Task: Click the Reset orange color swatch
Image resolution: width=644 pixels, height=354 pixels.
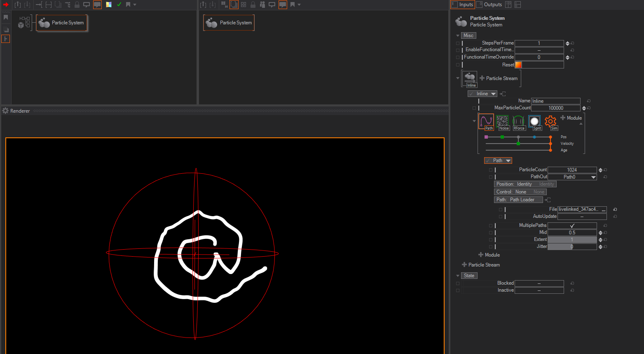Action: pos(518,65)
